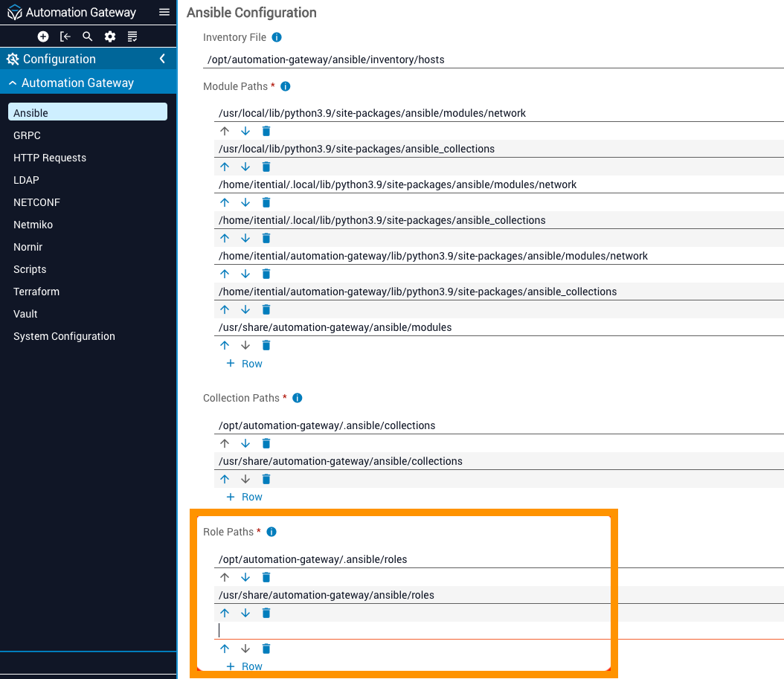Add a new row under Module Paths
Image resolution: width=784 pixels, height=679 pixels.
click(x=244, y=364)
